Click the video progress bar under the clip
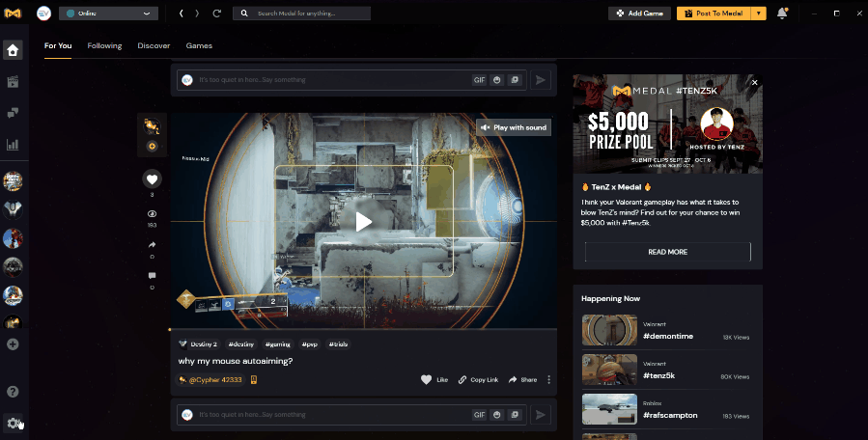Viewport: 868px width, 440px height. 363,329
